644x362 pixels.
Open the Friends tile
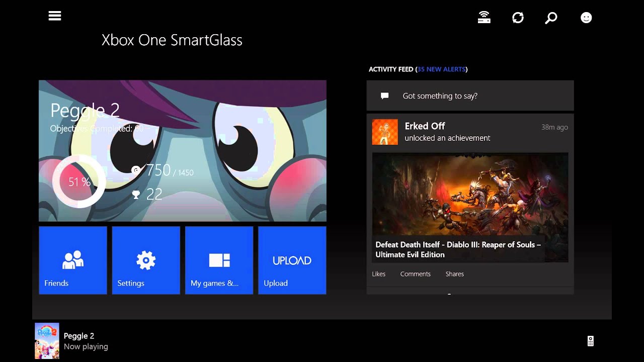coord(73,260)
